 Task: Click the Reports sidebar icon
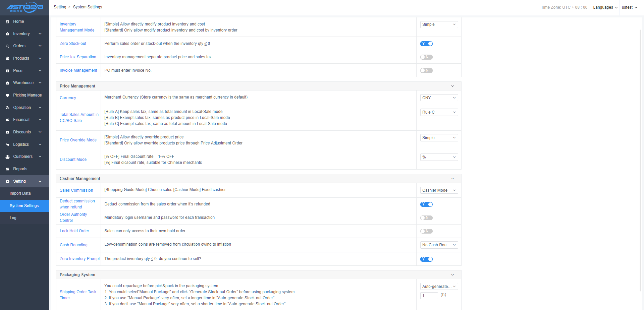7,169
